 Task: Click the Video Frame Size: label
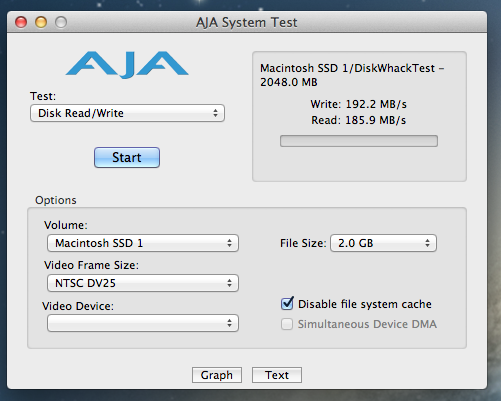(x=91, y=265)
